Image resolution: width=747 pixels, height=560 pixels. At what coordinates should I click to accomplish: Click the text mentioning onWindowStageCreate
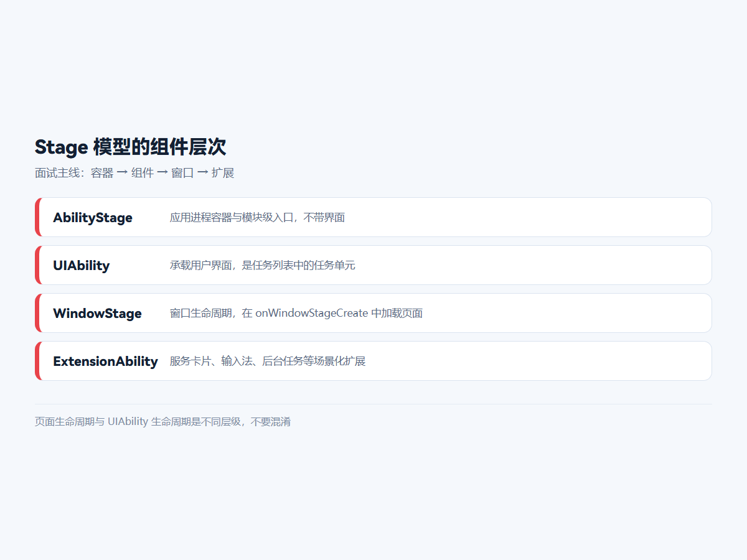pos(296,314)
